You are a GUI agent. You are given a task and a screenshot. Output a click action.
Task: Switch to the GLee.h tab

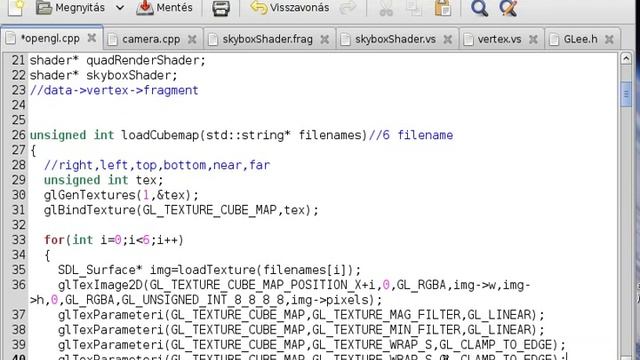pos(580,39)
